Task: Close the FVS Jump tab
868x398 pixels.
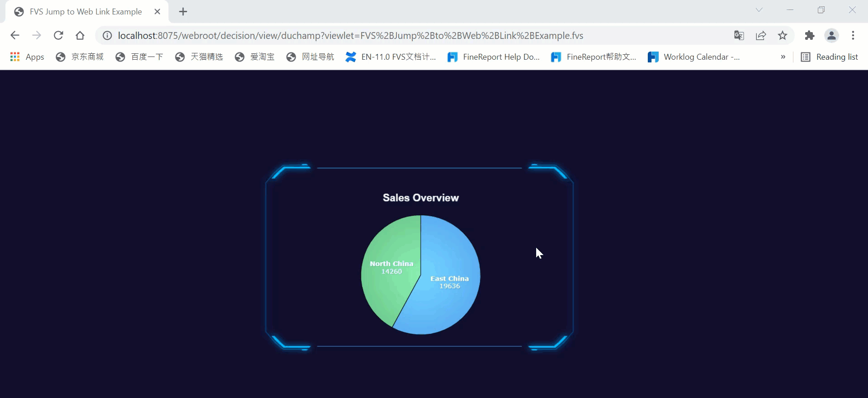Action: [x=157, y=12]
